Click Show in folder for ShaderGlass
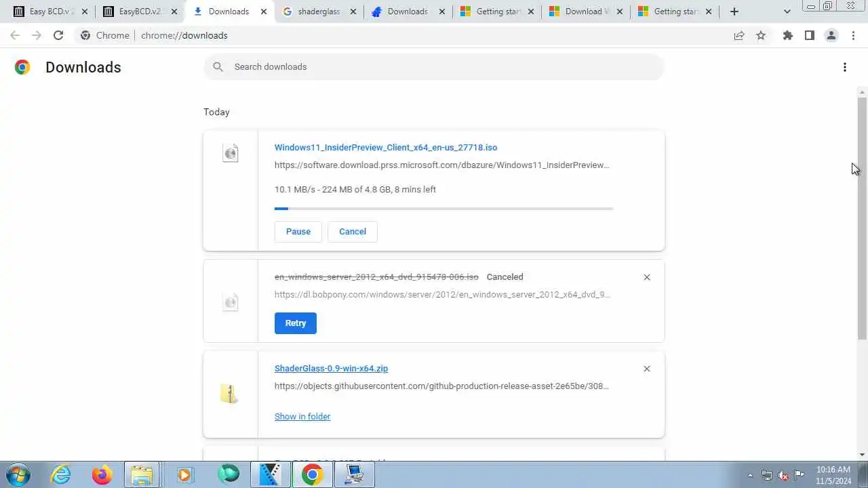 (302, 417)
